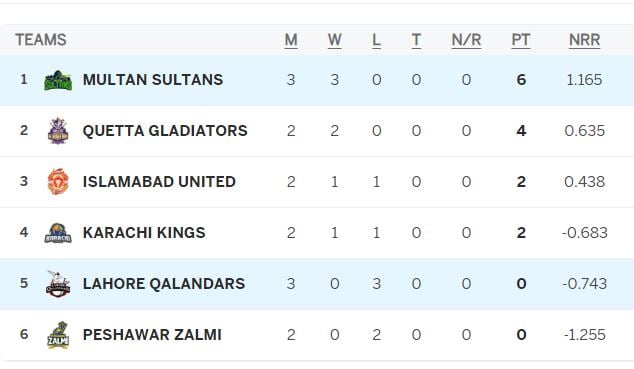Click the Multan Sultans team logo
The height and width of the screenshot is (369, 634).
tap(58, 80)
